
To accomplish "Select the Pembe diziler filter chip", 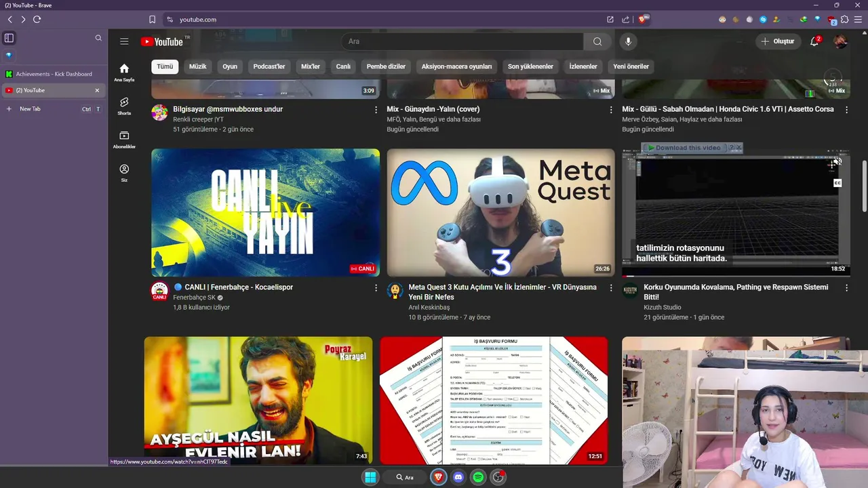I will 386,66.
